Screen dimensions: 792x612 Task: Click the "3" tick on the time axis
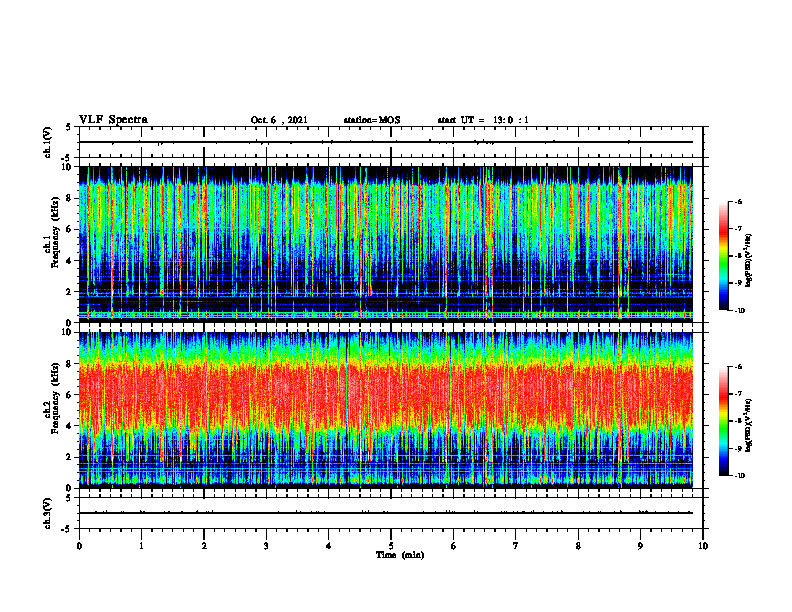pos(266,546)
